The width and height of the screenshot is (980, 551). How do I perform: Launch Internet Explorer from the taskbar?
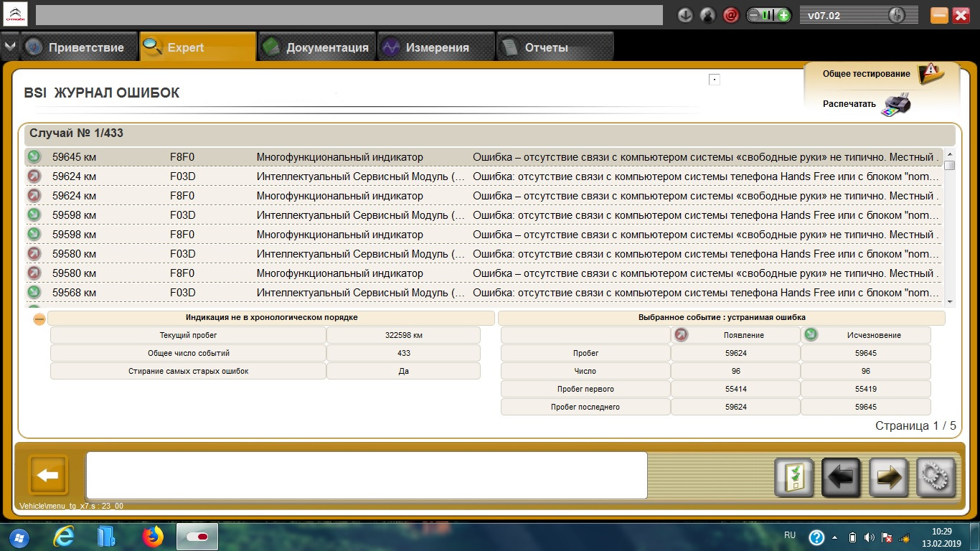(x=65, y=537)
